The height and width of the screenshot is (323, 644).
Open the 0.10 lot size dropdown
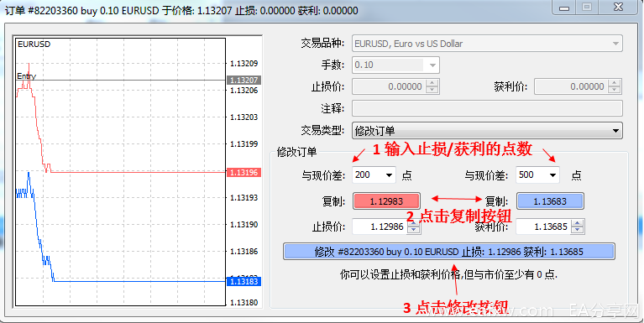(x=432, y=65)
